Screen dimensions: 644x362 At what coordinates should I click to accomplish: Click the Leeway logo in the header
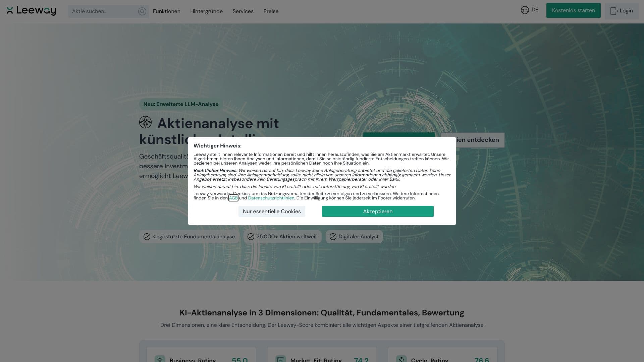click(x=31, y=11)
